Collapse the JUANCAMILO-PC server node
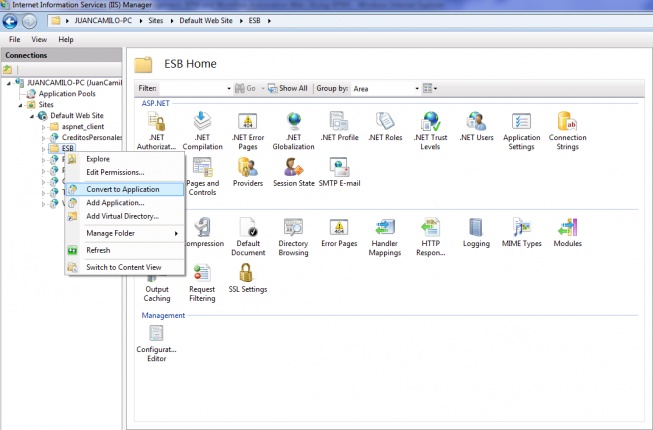The height and width of the screenshot is (430, 653). point(9,83)
